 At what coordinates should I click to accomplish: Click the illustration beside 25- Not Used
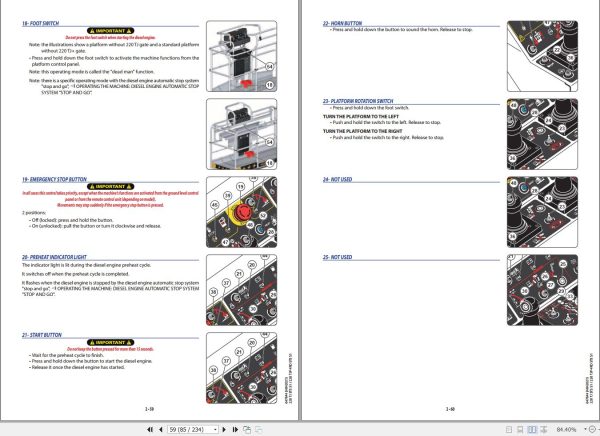tap(542, 290)
